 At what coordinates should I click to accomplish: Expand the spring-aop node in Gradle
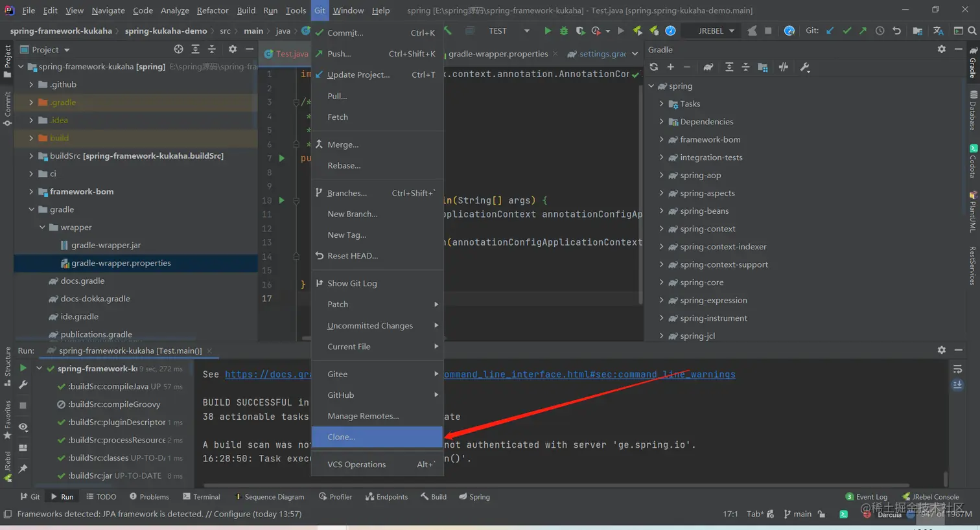click(661, 176)
